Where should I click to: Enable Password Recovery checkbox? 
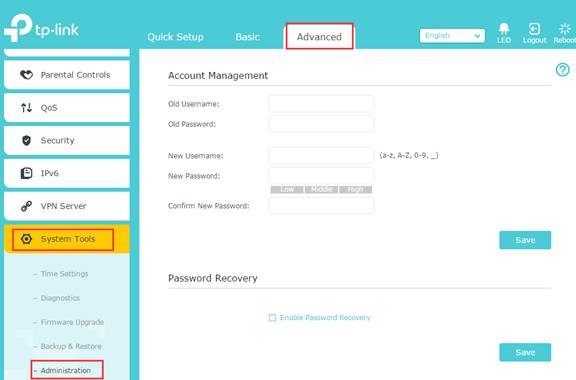pyautogui.click(x=272, y=318)
